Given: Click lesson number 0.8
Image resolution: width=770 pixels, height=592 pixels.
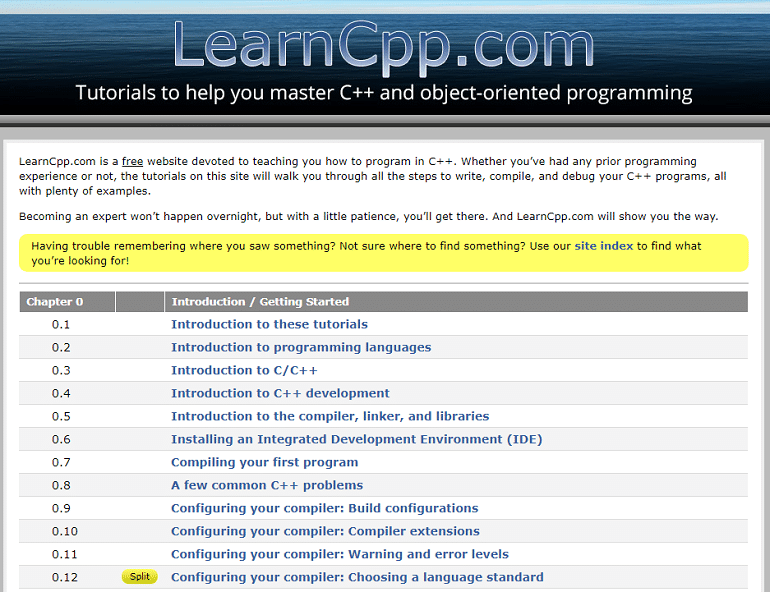Looking at the screenshot, I should tap(61, 485).
